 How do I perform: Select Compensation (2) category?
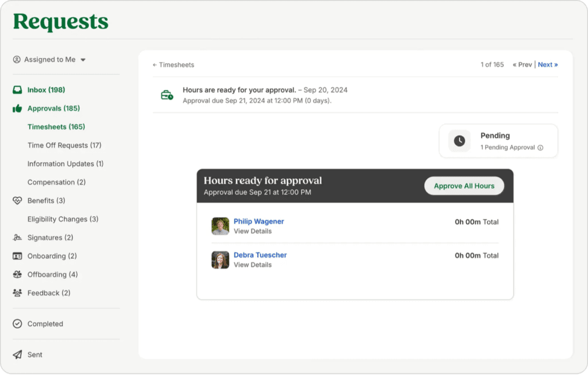pos(56,182)
